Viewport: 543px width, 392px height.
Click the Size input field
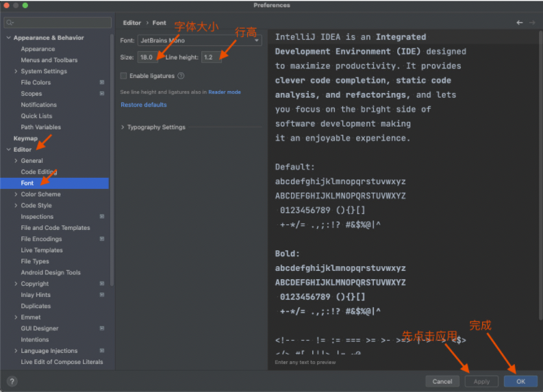[x=147, y=57]
